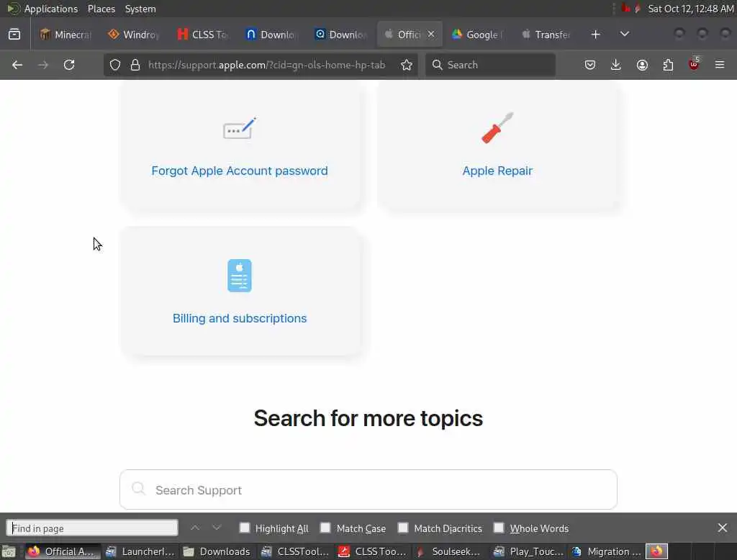
Task: Click the red network tray icon
Action: 625,9
